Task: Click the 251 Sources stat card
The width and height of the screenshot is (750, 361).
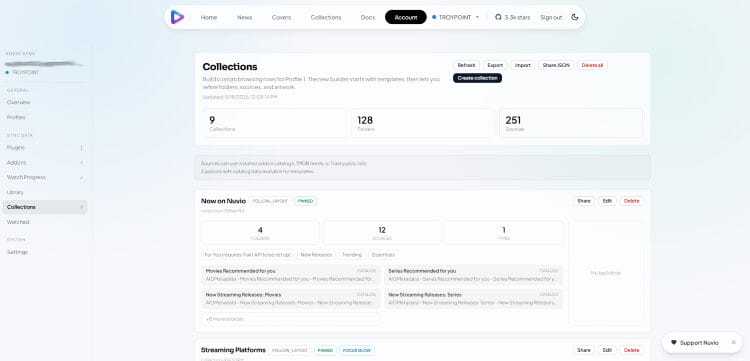Action: coord(571,123)
